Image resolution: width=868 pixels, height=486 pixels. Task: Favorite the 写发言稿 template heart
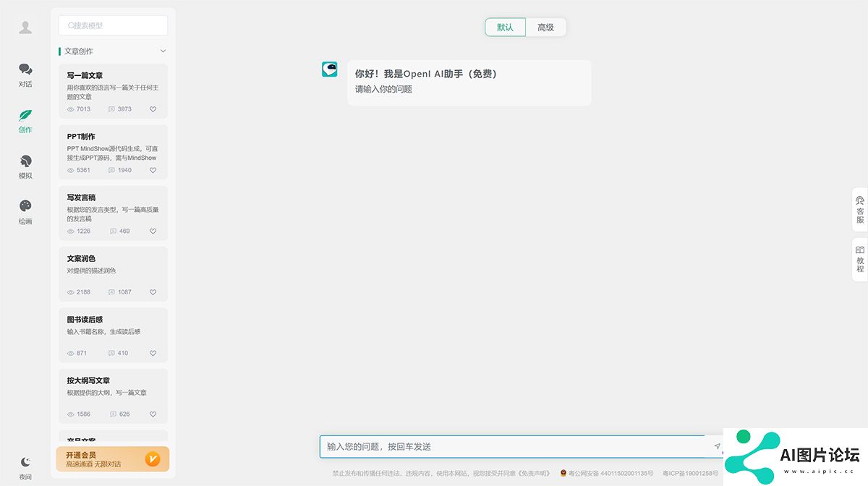(x=153, y=231)
